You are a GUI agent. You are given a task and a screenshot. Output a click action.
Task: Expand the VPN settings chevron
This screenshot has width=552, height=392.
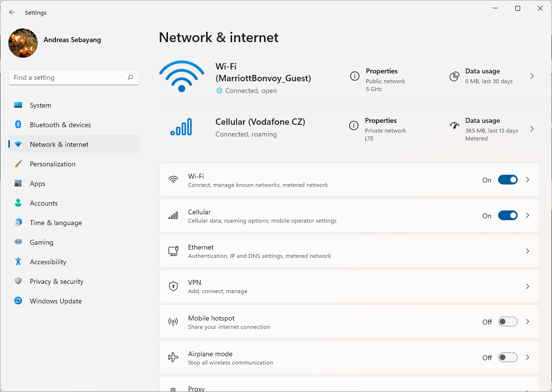tap(528, 286)
